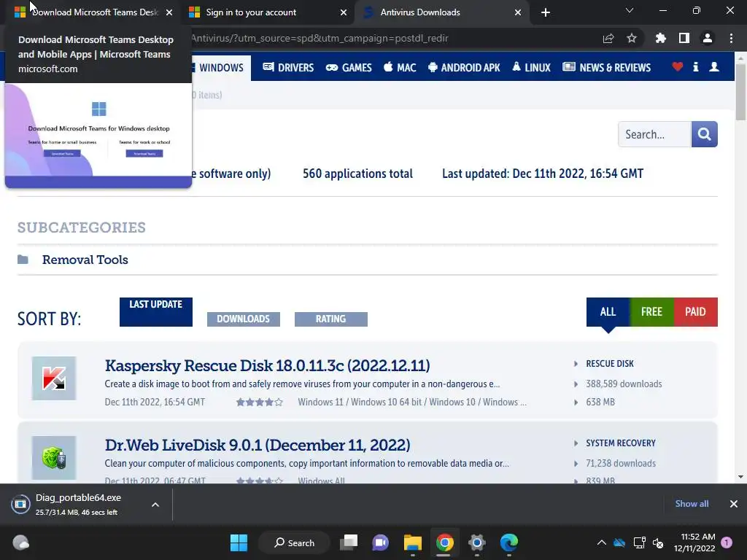Click the Dr.Web LiveDisk icon thumbnail
747x560 pixels.
click(x=54, y=458)
